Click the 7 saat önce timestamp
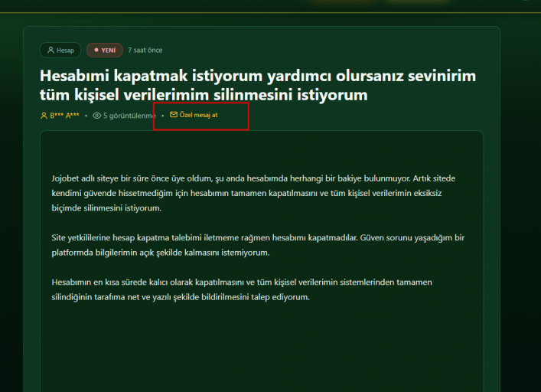541x392 pixels. click(145, 50)
